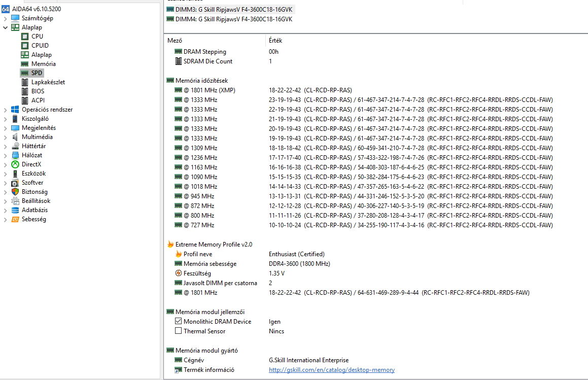Click the Multimédia speaker icon
588x380 pixels.
[x=15, y=137]
